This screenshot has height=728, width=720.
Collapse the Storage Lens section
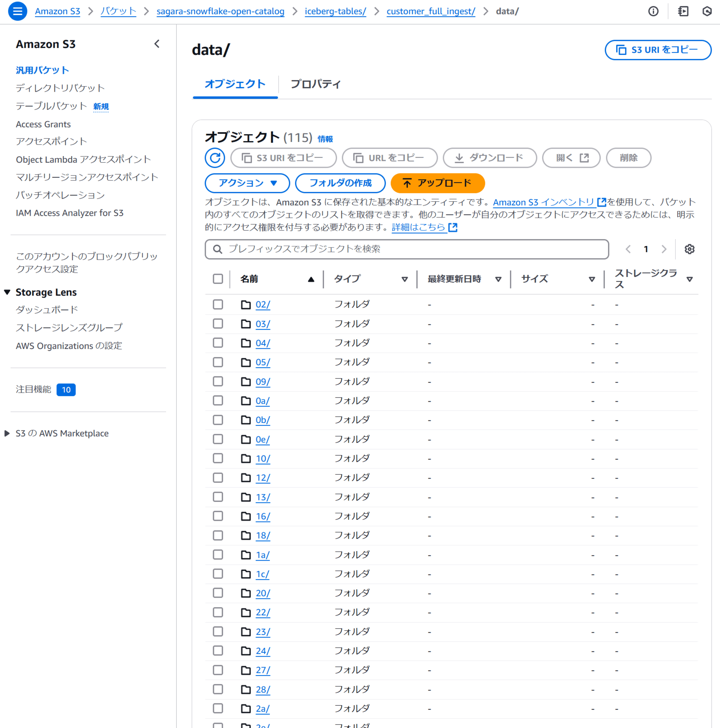[7, 292]
